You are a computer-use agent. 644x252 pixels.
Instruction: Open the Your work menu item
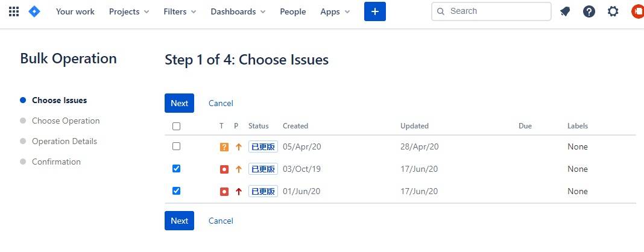(x=75, y=11)
